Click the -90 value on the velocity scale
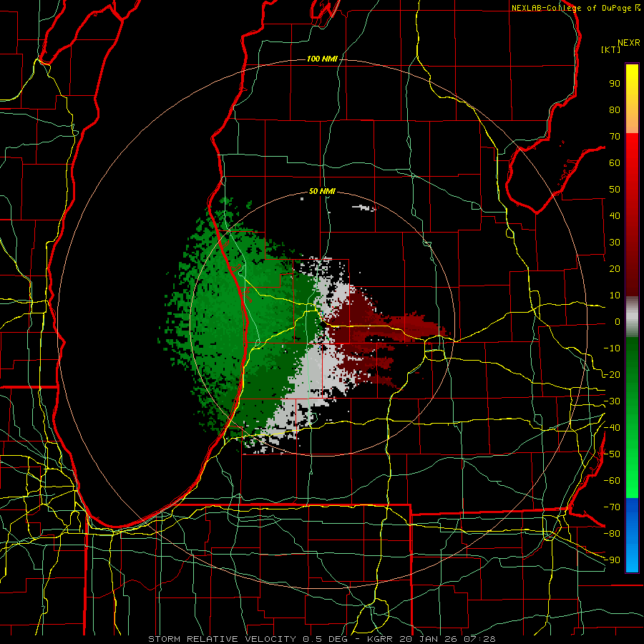Viewport: 644px width, 644px height. coord(612,560)
